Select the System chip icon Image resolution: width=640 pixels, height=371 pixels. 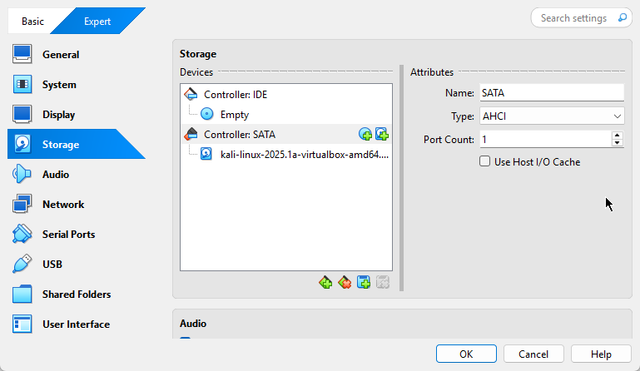(22, 84)
